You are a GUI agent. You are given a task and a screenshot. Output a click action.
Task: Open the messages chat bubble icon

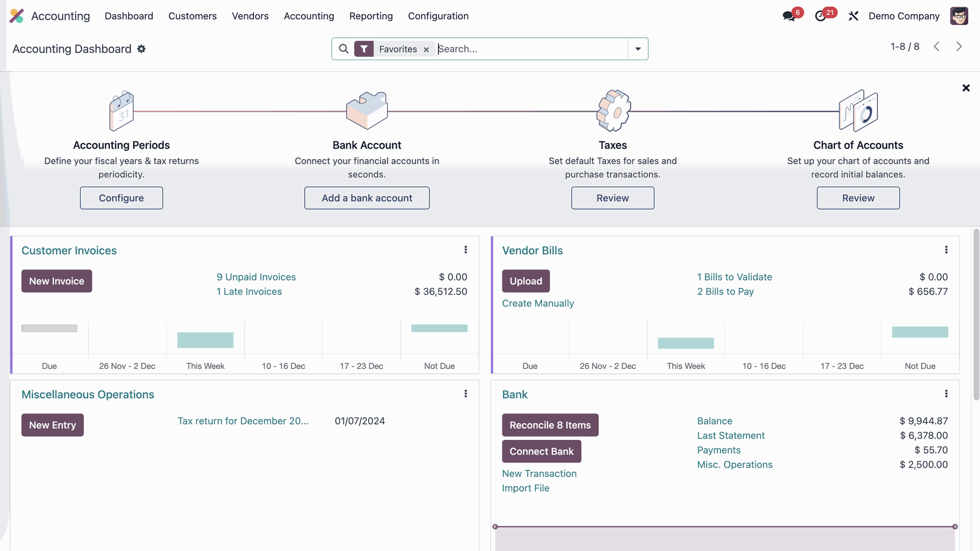(x=789, y=16)
